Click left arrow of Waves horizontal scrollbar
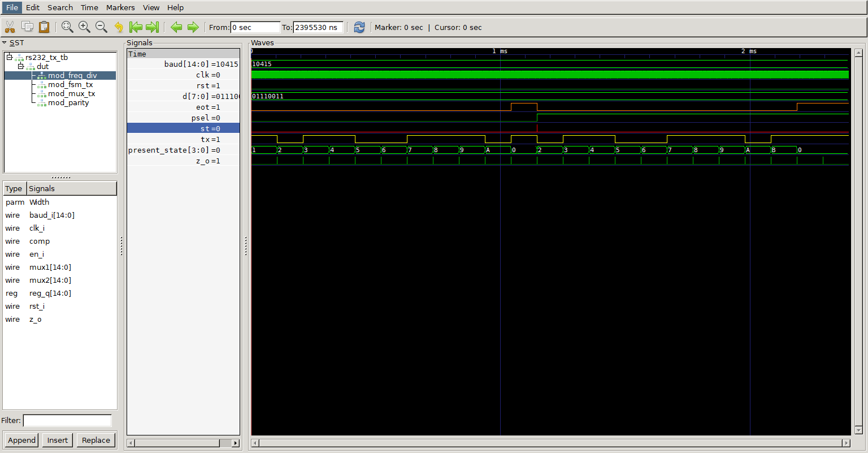The width and height of the screenshot is (868, 453). pyautogui.click(x=255, y=443)
